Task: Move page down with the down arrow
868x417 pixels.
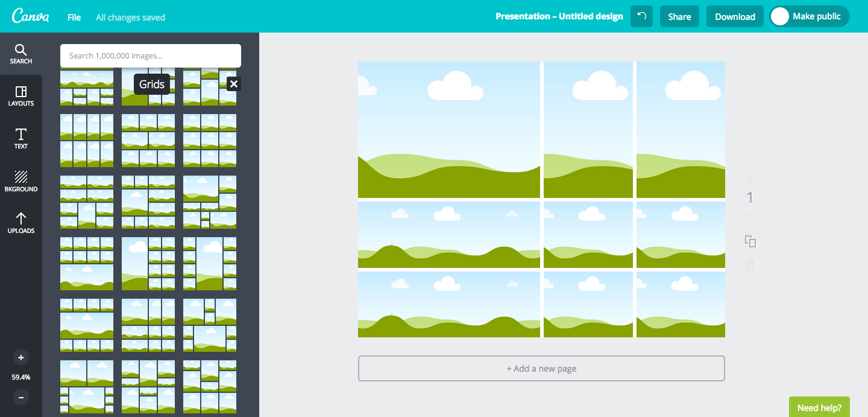Action: pos(750,217)
